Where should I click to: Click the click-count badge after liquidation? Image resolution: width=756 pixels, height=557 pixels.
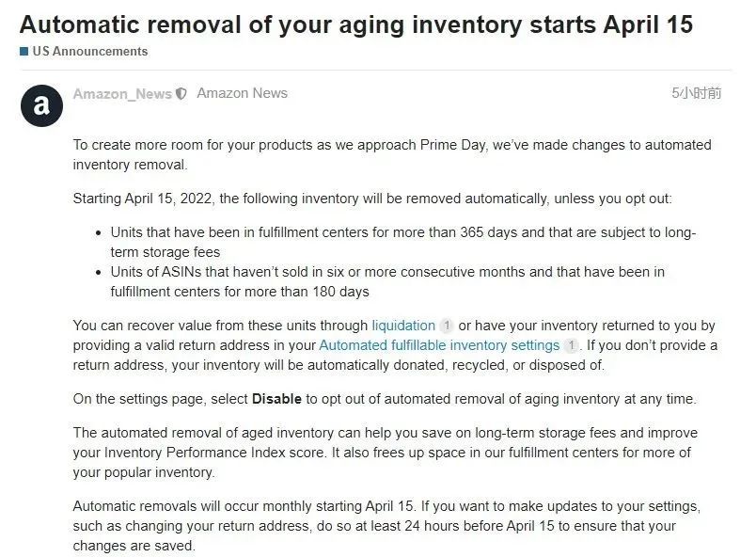447,326
